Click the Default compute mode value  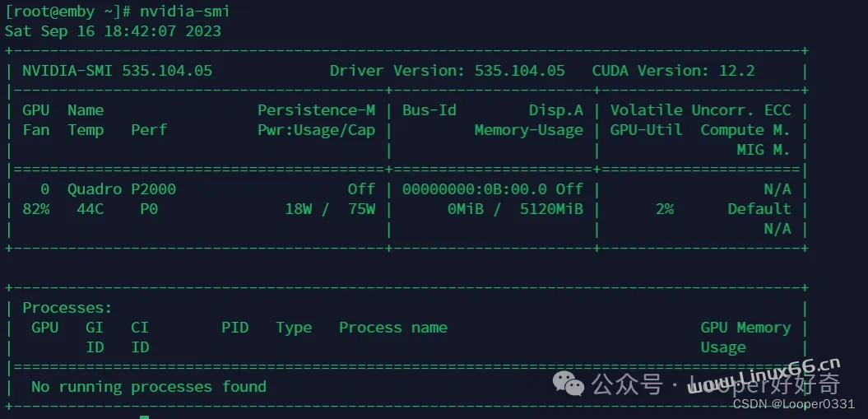(x=759, y=208)
